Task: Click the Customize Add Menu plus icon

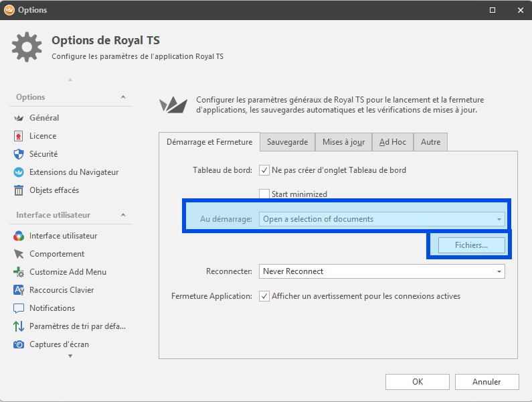Action: tap(19, 272)
